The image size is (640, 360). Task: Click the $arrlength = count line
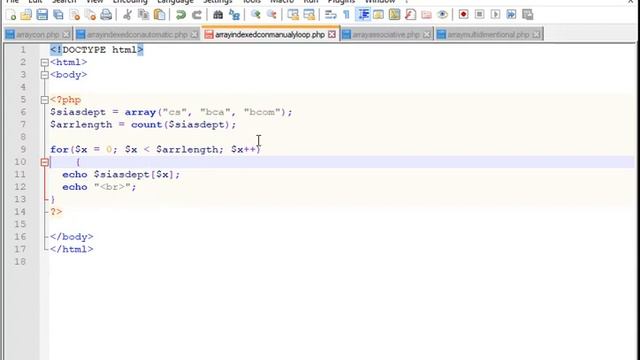pos(143,124)
